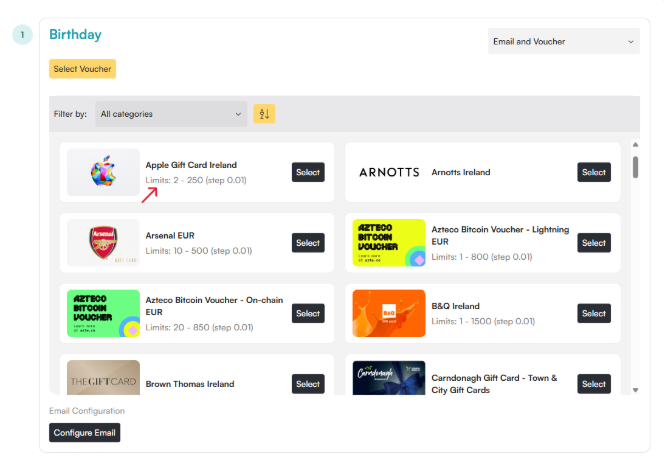Click the Arsenal crest card thumbnail
The image size is (664, 469).
103,243
